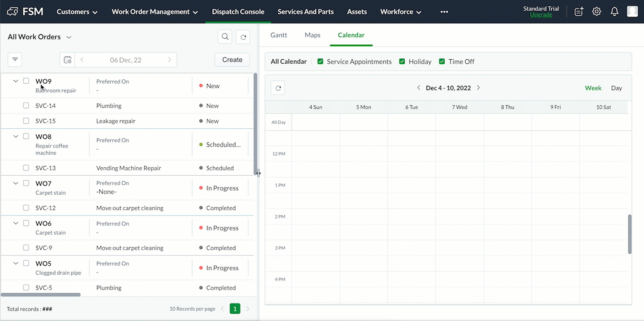Open the filter icon for work orders
This screenshot has width=644, height=321.
point(15,60)
